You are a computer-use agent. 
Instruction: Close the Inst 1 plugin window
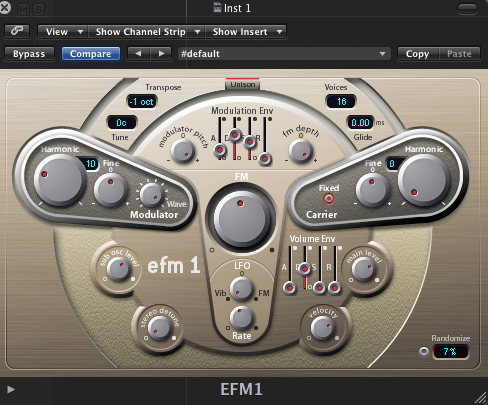click(5, 7)
